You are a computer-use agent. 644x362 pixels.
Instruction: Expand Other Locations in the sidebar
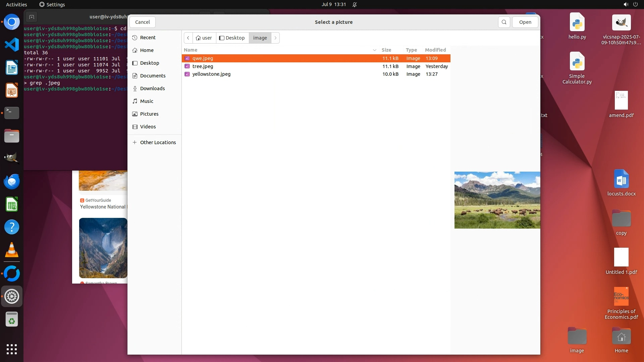tap(158, 142)
